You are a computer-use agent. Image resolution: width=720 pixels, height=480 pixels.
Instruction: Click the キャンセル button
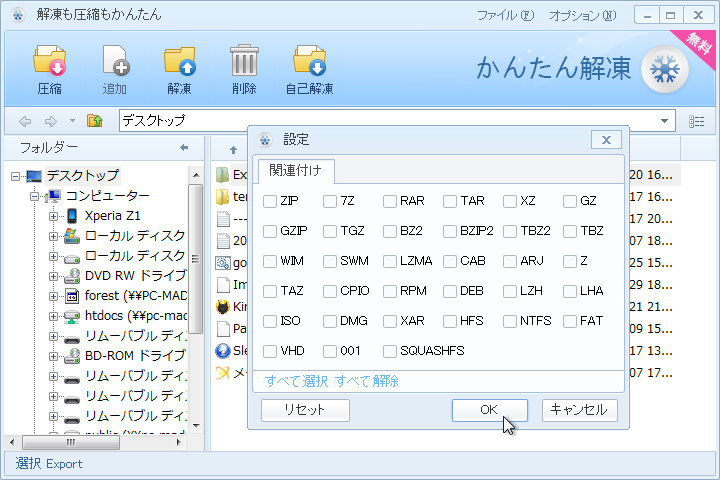click(x=579, y=410)
